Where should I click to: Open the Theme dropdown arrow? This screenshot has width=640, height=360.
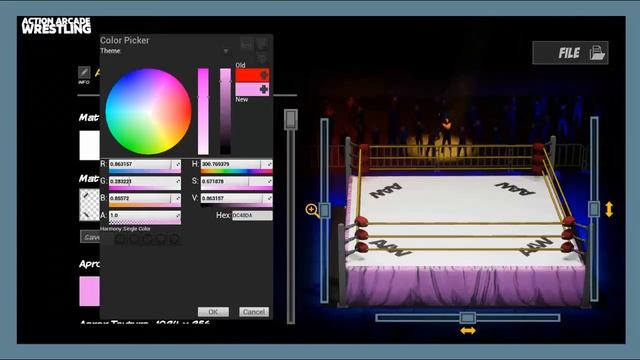point(226,51)
